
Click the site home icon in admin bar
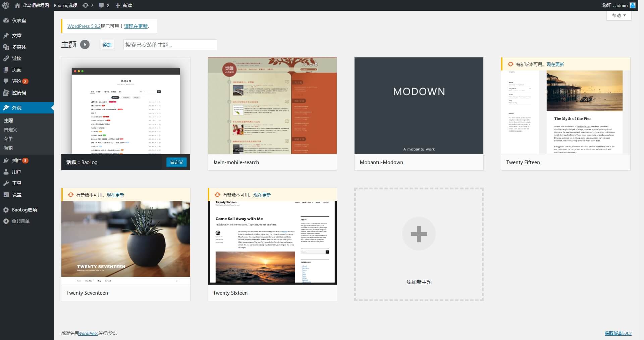17,5
